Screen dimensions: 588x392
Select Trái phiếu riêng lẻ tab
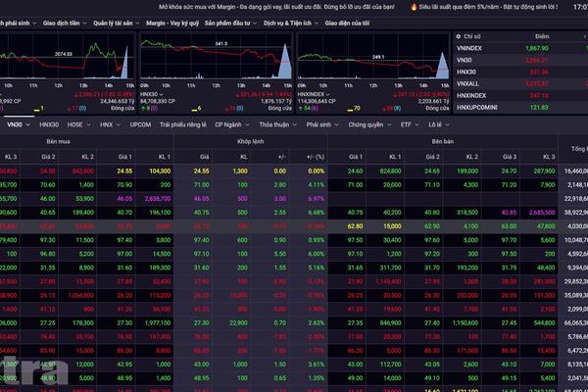(184, 125)
